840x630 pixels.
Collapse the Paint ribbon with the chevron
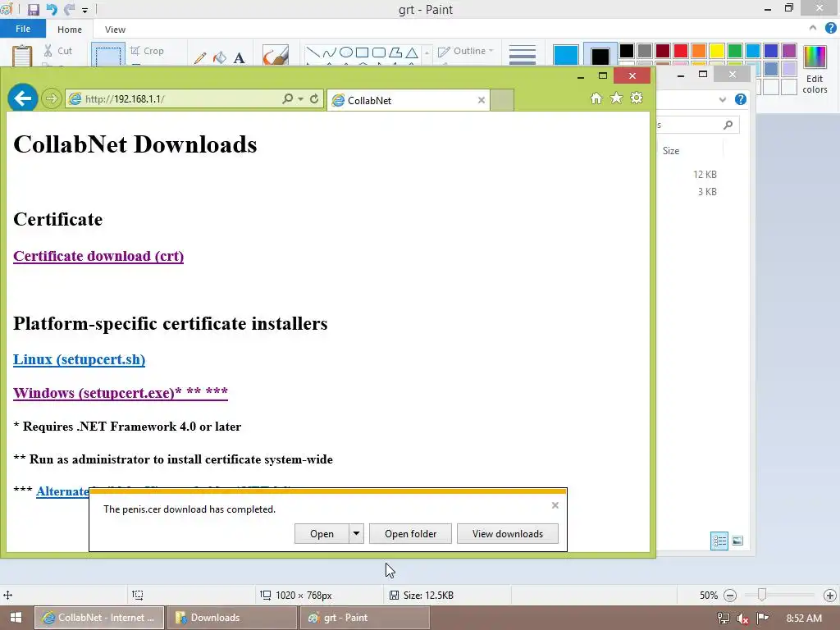(813, 29)
